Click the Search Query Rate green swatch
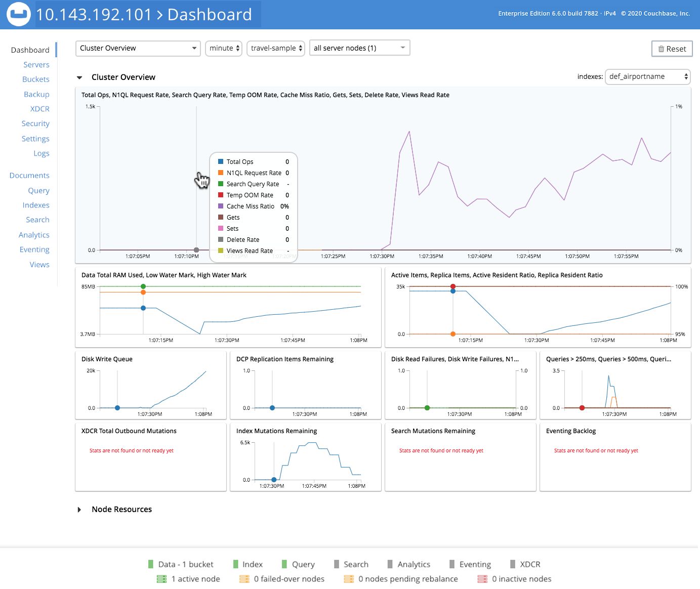The image size is (700, 589). pyautogui.click(x=221, y=184)
